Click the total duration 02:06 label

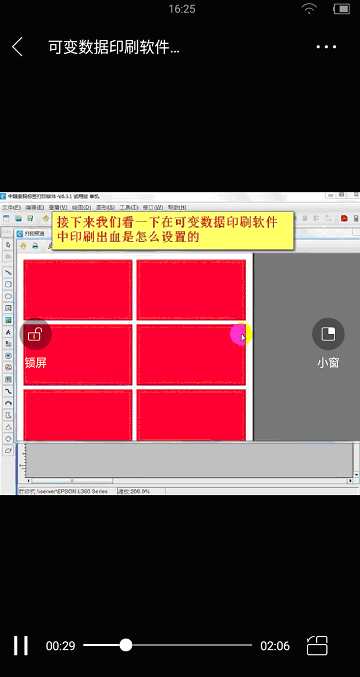275,646
